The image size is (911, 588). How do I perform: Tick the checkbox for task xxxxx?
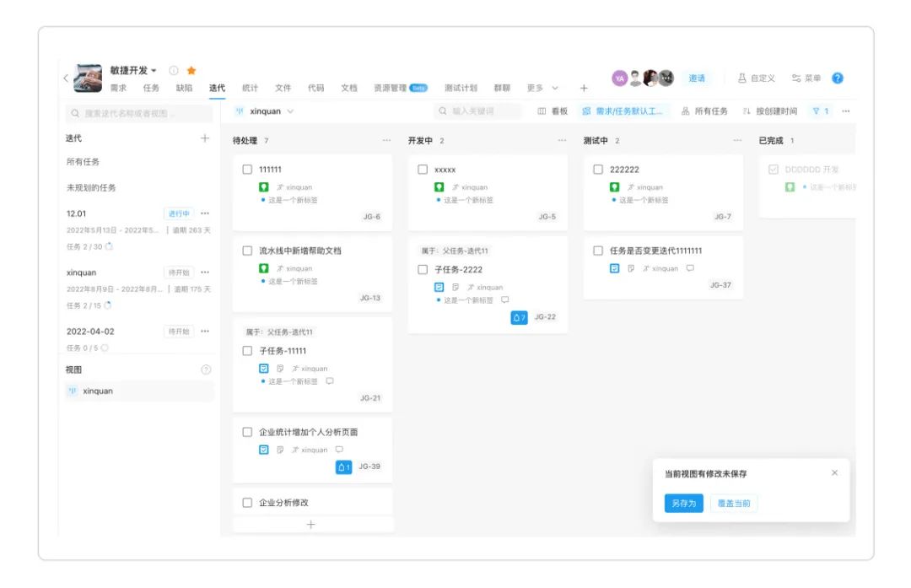pyautogui.click(x=423, y=170)
